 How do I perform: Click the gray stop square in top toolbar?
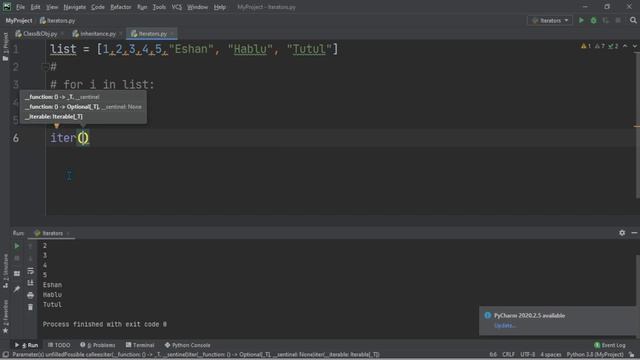[618, 20]
